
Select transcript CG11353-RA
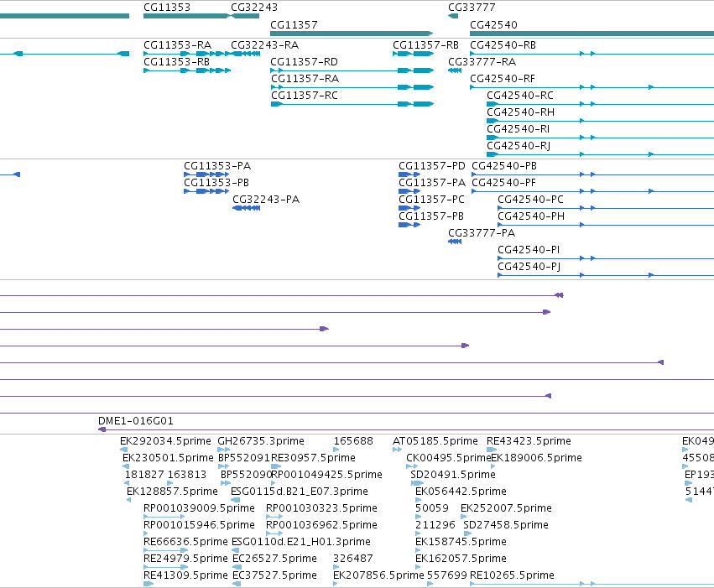(x=187, y=54)
